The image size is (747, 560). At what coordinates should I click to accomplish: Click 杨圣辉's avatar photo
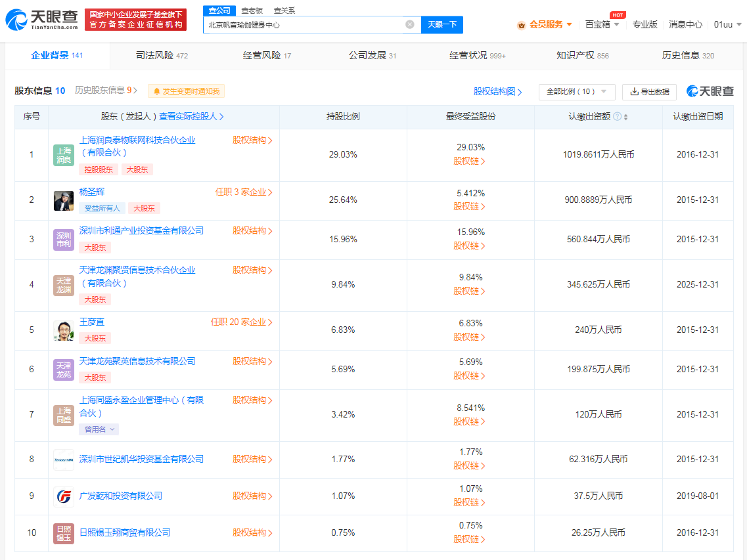click(x=63, y=200)
